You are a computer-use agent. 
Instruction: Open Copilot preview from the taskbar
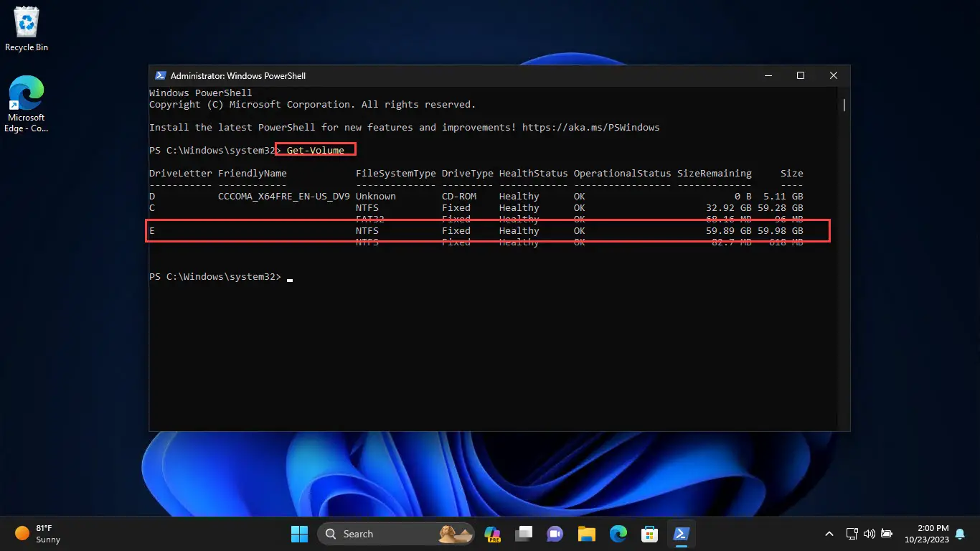[x=492, y=534]
